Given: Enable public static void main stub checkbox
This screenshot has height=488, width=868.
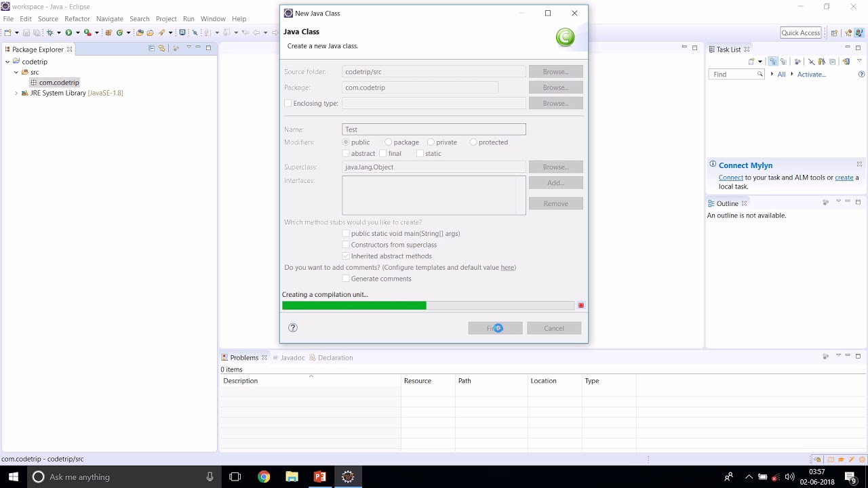Looking at the screenshot, I should pyautogui.click(x=346, y=233).
